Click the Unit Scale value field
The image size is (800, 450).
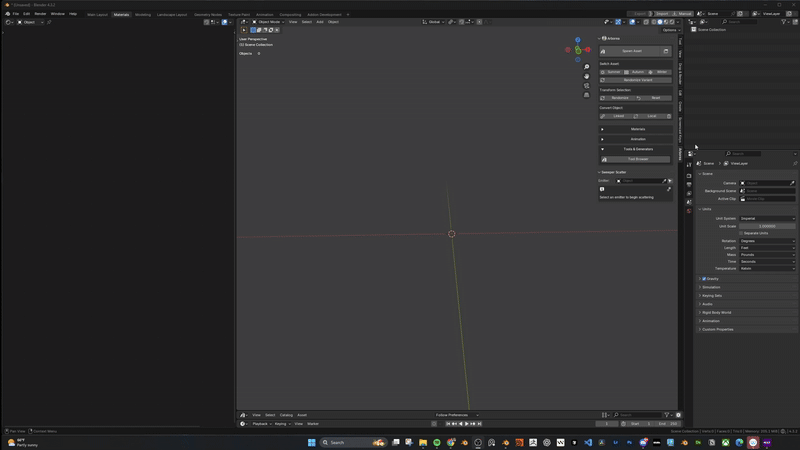point(767,226)
